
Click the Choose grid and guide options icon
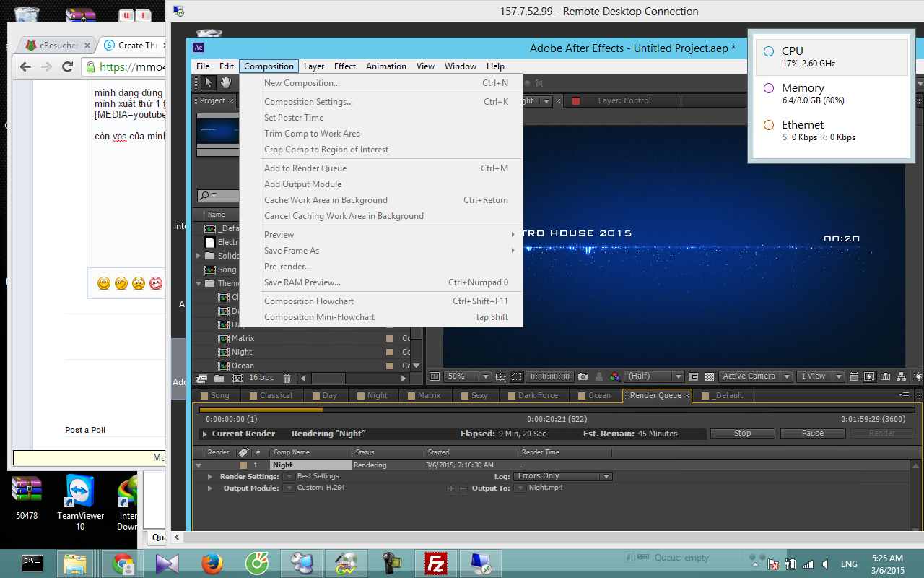pyautogui.click(x=500, y=376)
